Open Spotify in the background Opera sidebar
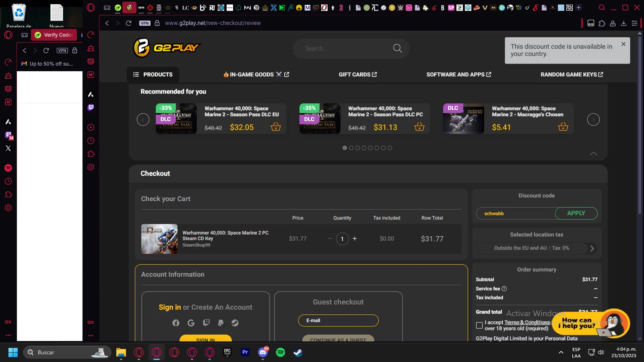 (x=8, y=168)
